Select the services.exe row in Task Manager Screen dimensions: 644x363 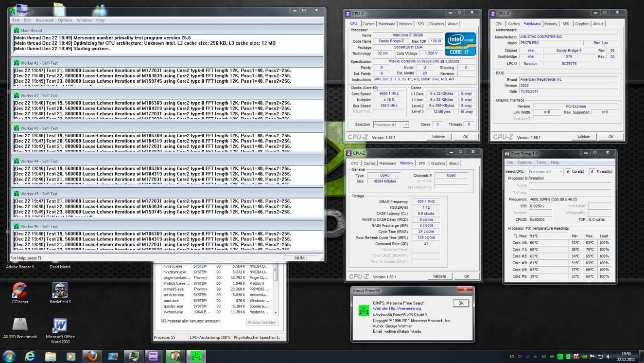(216, 294)
